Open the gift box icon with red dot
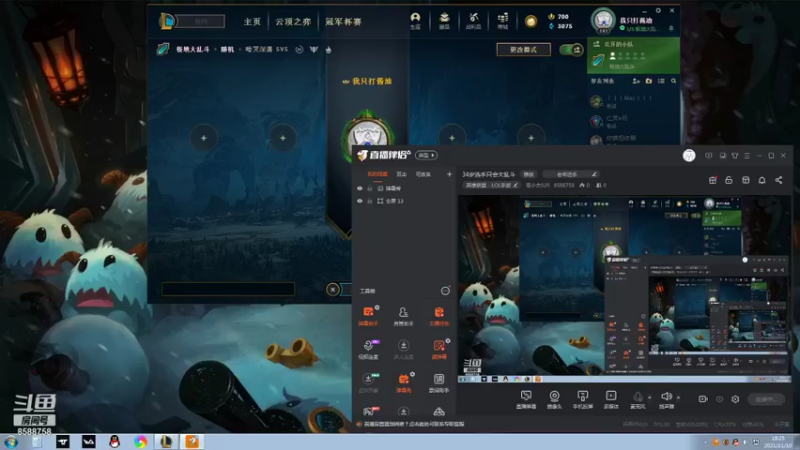The width and height of the screenshot is (800, 450). tap(713, 180)
